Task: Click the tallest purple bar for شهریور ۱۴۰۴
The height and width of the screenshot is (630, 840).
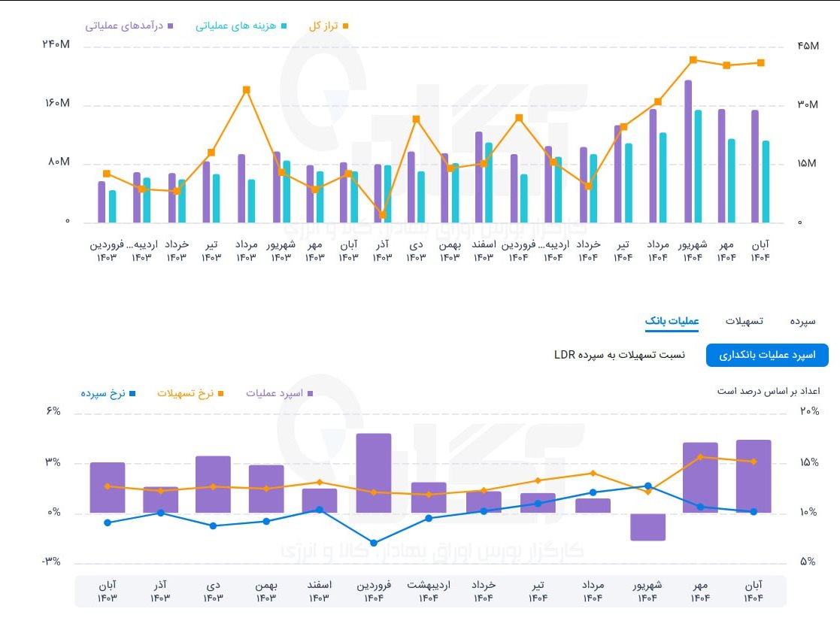Action: [x=688, y=150]
